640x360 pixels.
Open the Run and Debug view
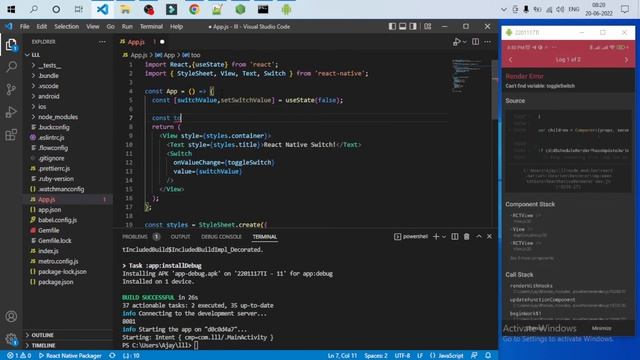coord(11,112)
